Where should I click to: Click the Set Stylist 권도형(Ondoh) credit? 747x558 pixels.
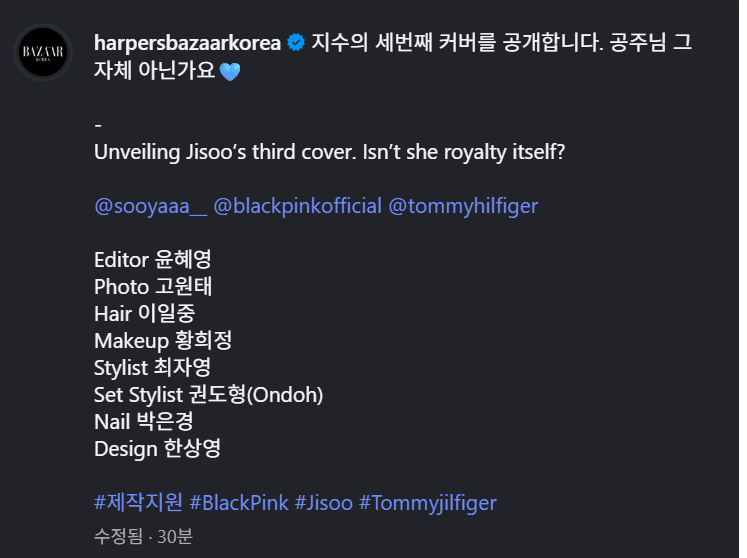click(208, 395)
